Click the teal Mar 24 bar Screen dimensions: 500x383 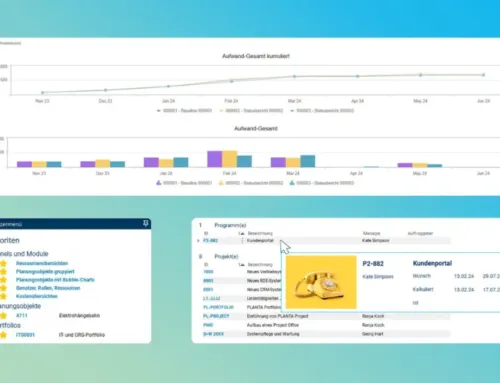coord(308,161)
